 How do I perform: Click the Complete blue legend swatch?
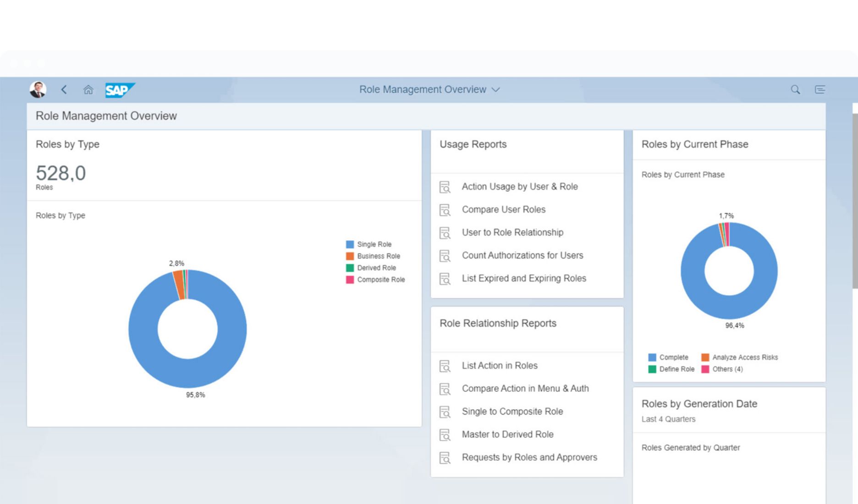[x=652, y=357]
